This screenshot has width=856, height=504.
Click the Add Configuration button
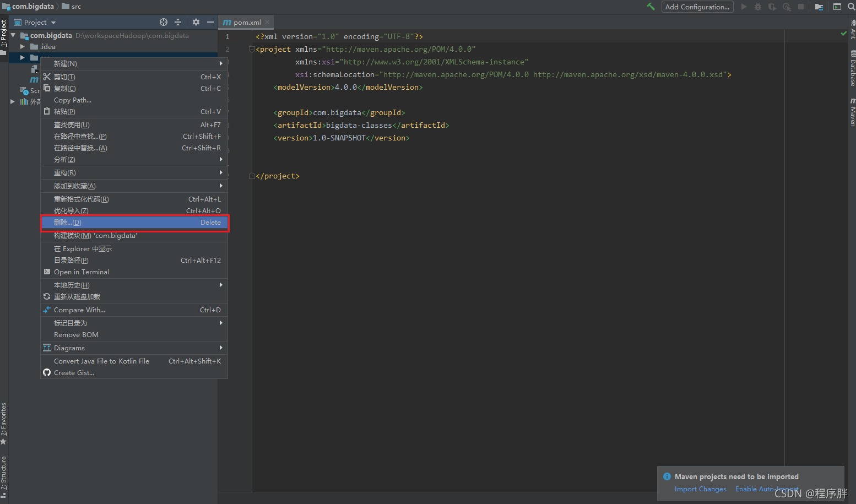click(697, 7)
